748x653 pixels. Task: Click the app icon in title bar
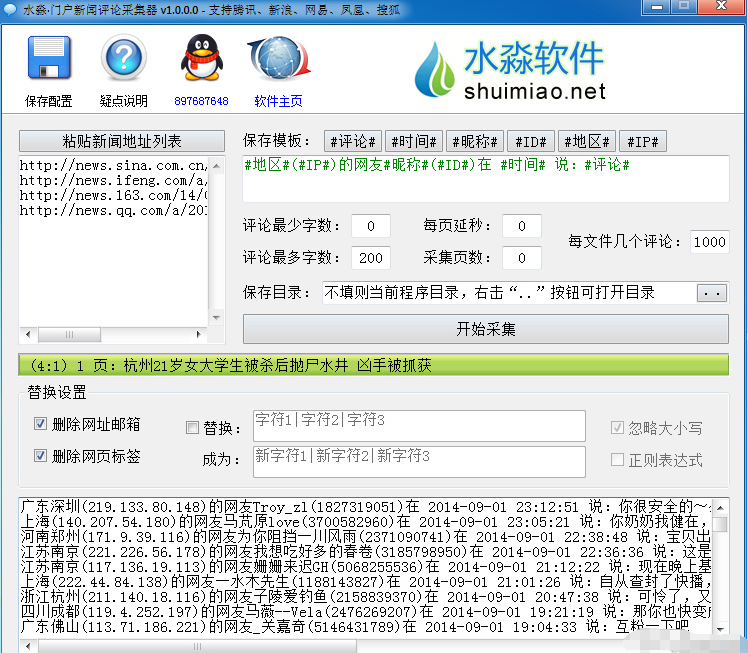coord(11,9)
